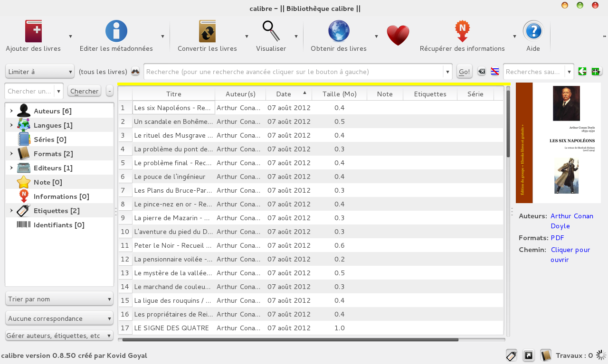Image resolution: width=608 pixels, height=364 pixels.
Task: Sort by the Taille (Mo) column header
Action: 339,94
